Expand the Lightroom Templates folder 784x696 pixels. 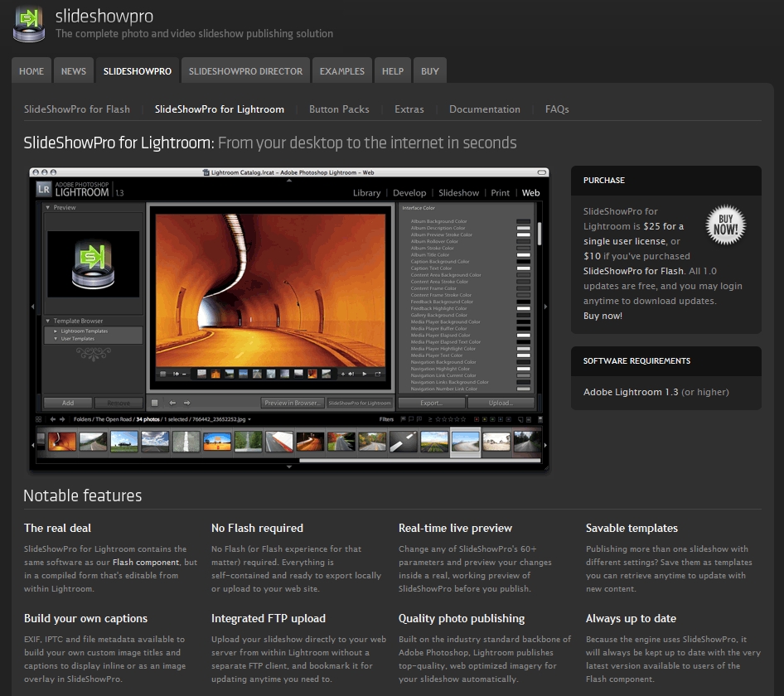(x=56, y=331)
